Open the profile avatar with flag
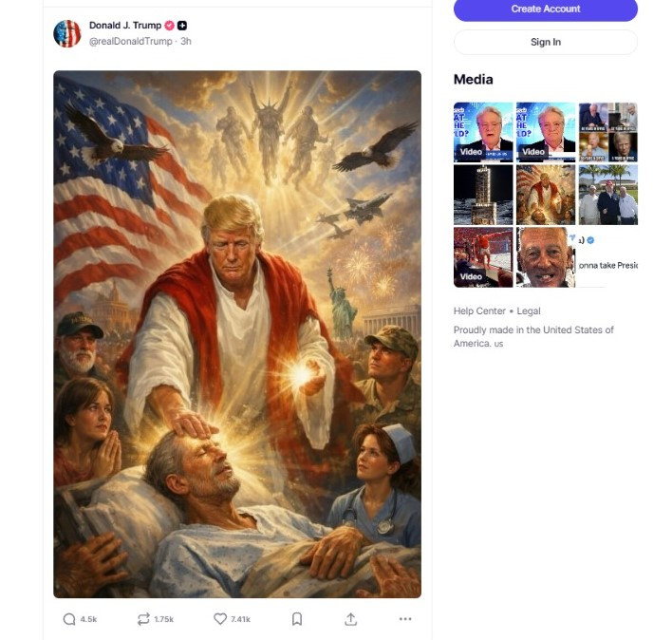Viewport: 672px width, 640px height. [66, 33]
